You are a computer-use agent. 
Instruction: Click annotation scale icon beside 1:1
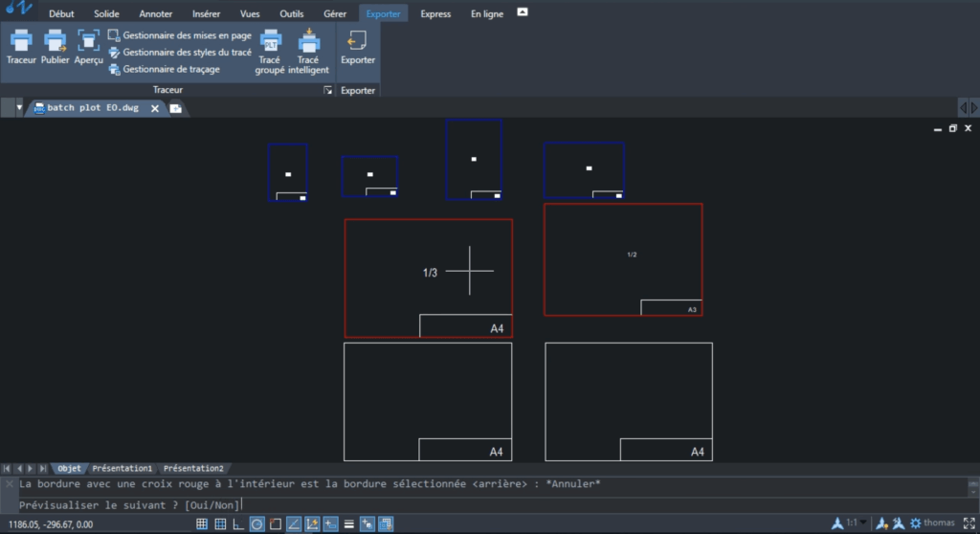point(837,523)
